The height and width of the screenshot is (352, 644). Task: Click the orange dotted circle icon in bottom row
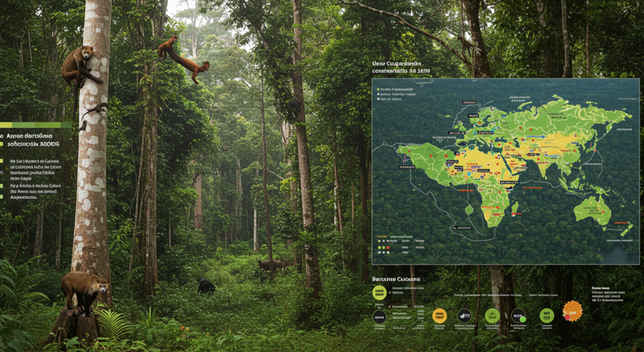440,315
